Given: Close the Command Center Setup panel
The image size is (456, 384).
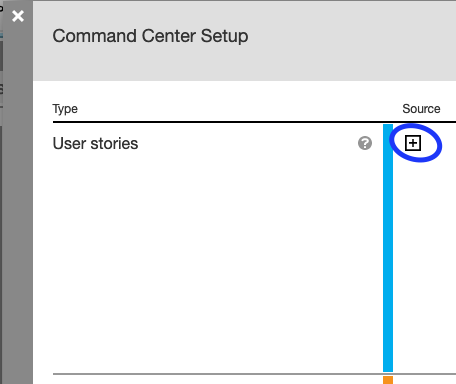Looking at the screenshot, I should click(x=18, y=16).
